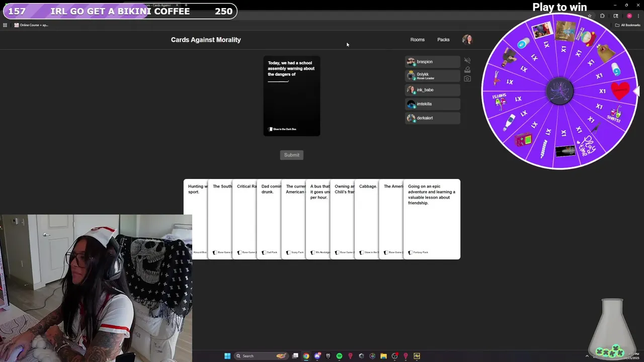Open the 'Online Course' bookmark
Image resolution: width=644 pixels, height=362 pixels.
tap(31, 25)
